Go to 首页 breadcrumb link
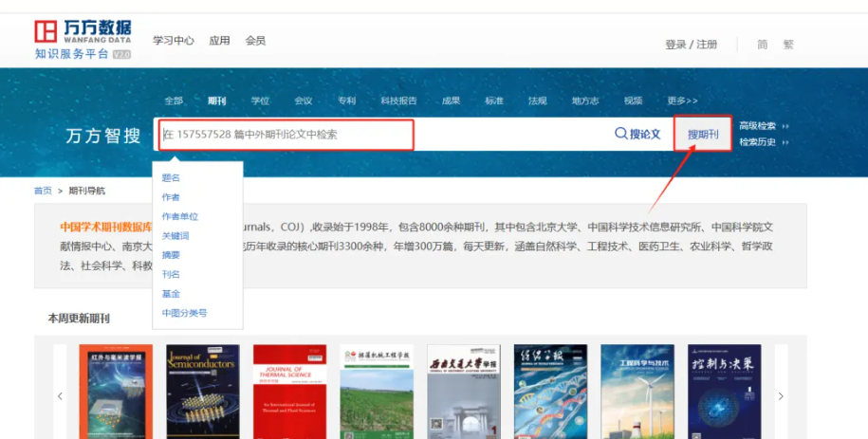 [x=43, y=191]
